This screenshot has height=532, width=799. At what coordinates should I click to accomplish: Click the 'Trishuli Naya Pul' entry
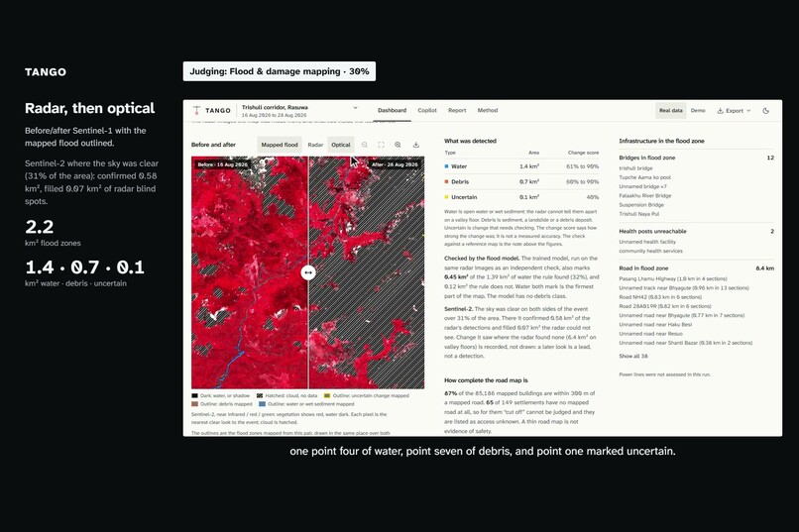(639, 214)
